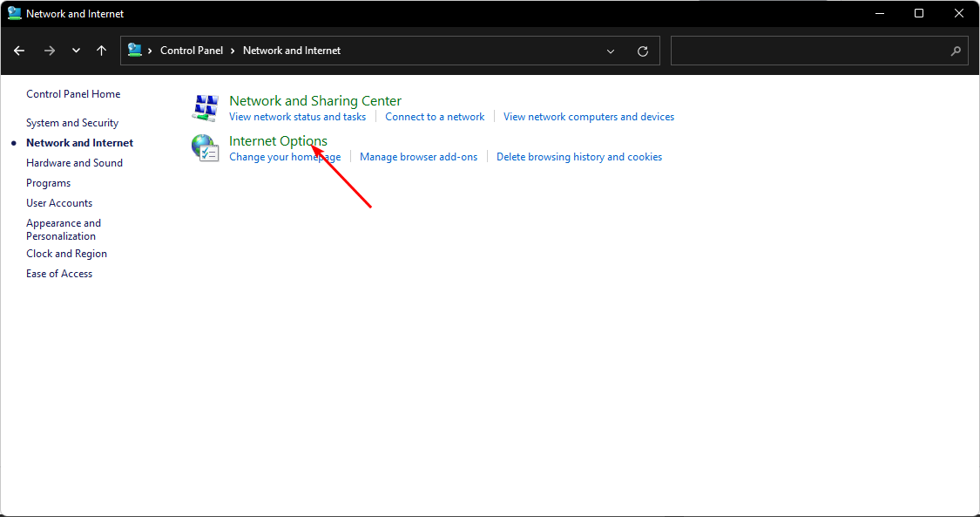980x517 pixels.
Task: Open Connect to a network link
Action: tap(435, 117)
